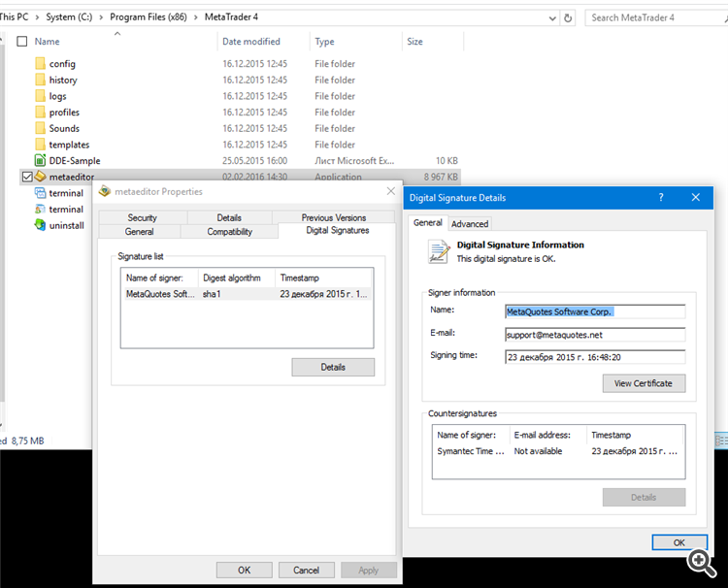Screen dimensions: 728x588
Task: Open the Details tab in metaeditor Properties
Action: point(229,217)
